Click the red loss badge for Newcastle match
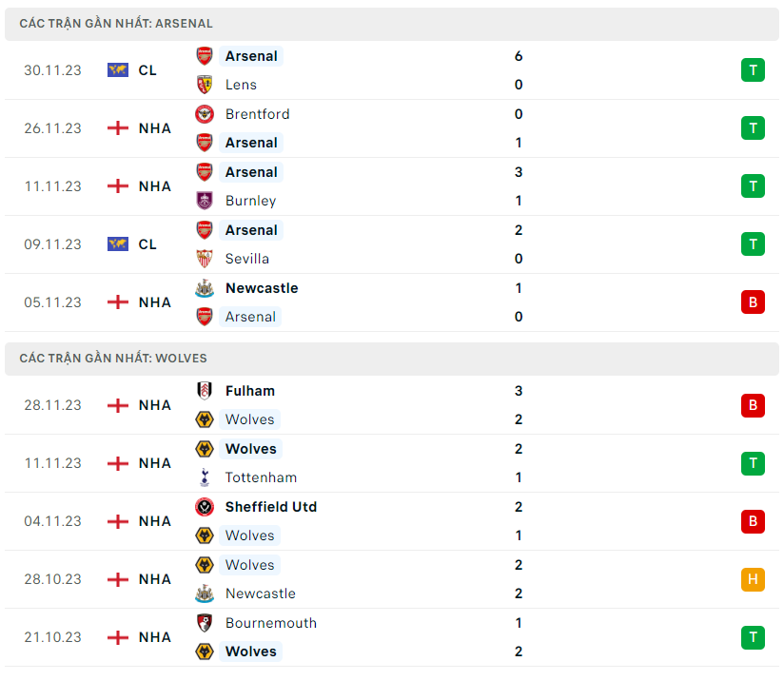Screen dimensions: 784x681 click(x=753, y=302)
